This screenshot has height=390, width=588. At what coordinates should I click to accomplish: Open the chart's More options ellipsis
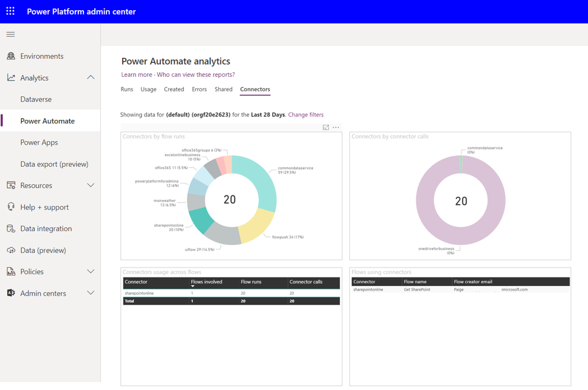coord(335,127)
